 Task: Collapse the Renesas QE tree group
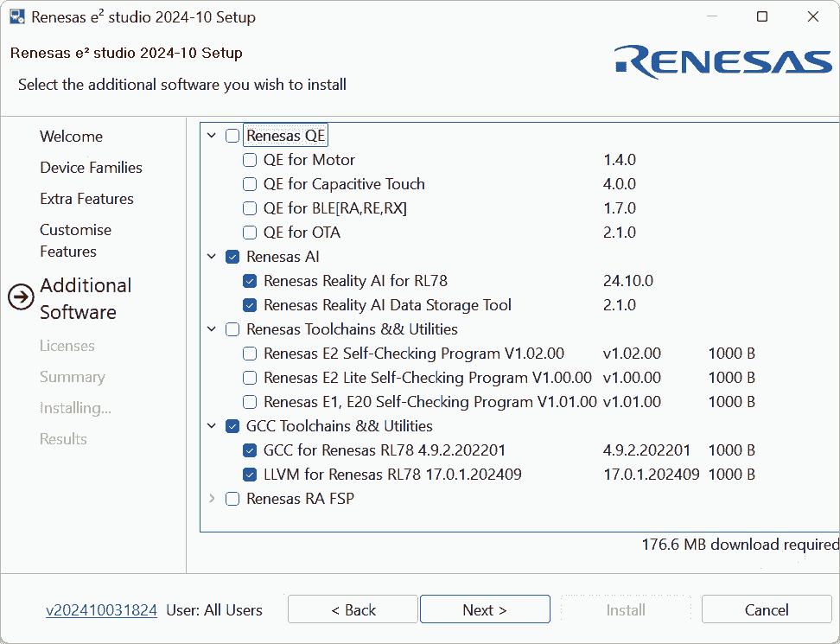(212, 136)
